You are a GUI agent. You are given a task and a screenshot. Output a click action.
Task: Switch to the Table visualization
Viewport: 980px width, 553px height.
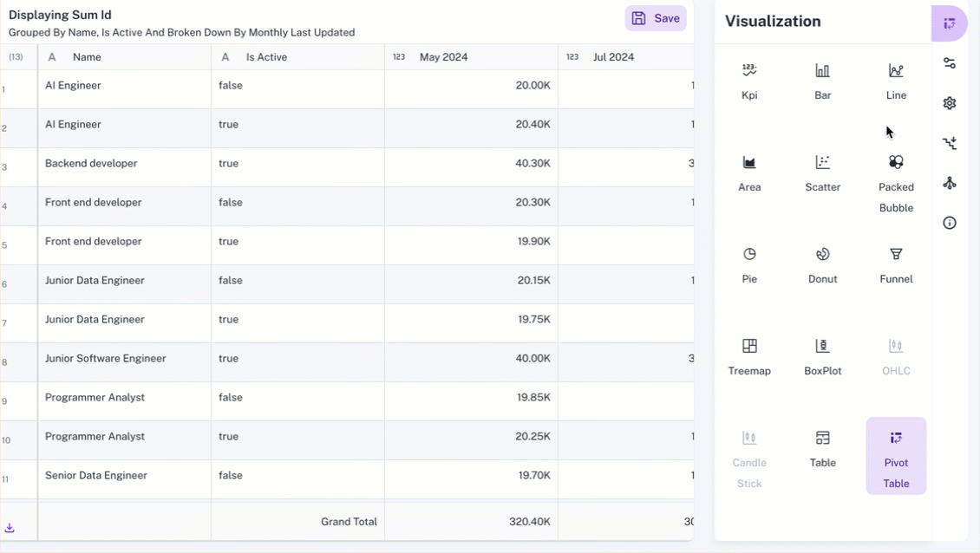[822, 449]
